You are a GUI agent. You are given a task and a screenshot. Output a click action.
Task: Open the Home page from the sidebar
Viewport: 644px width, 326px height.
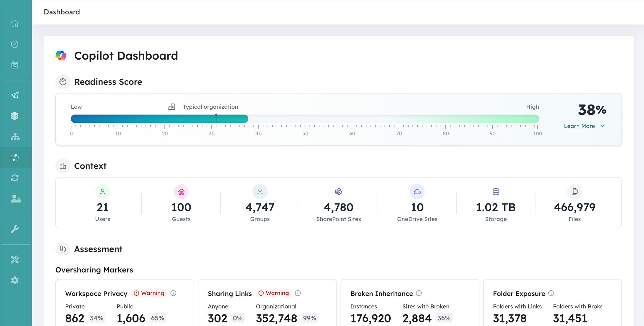coord(15,24)
